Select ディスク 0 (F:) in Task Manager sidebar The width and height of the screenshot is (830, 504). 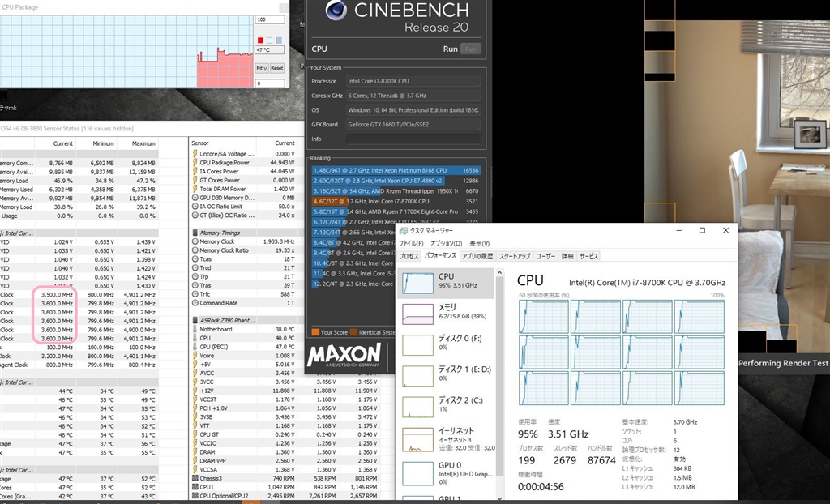(x=445, y=345)
